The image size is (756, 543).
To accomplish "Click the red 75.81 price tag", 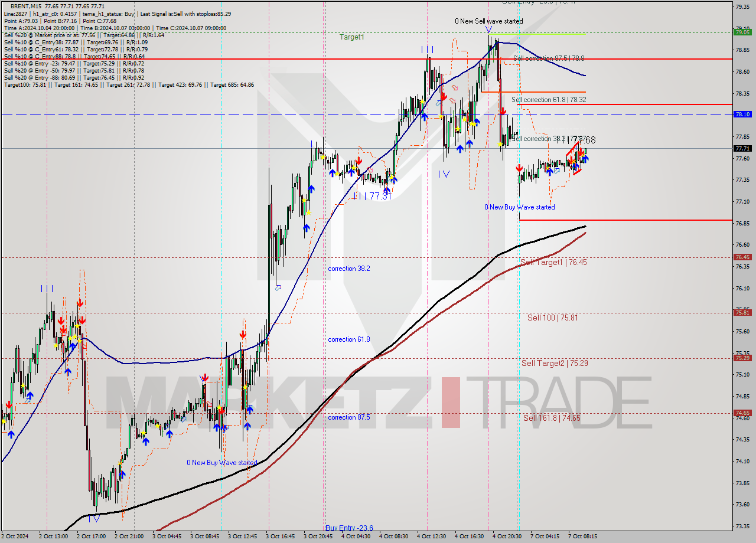I will (x=742, y=313).
